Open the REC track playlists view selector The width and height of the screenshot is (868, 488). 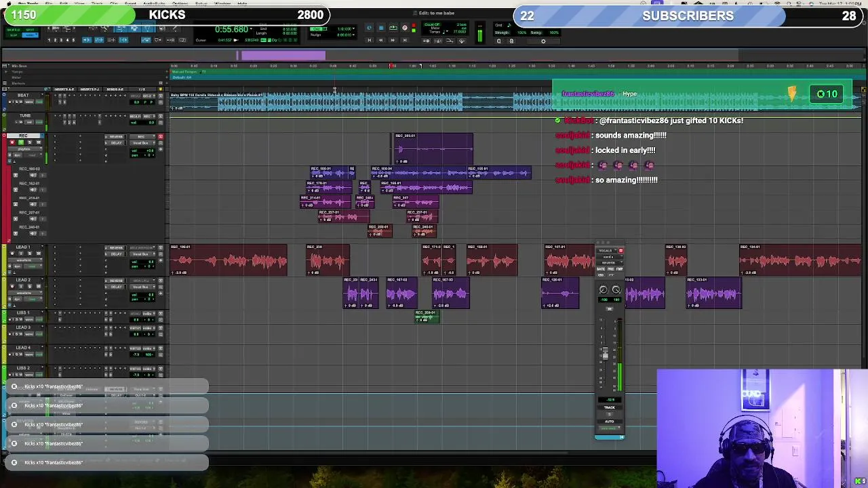[24, 149]
